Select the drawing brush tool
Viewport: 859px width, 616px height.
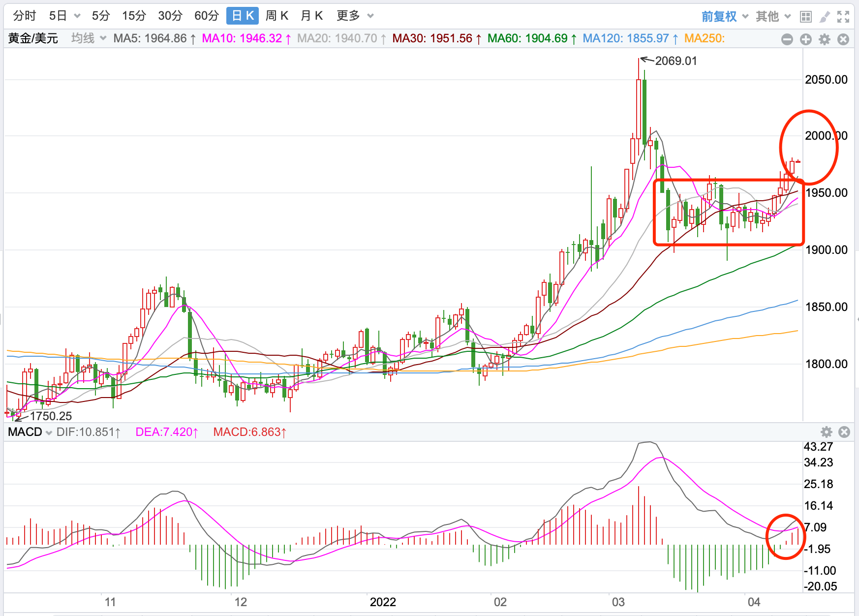click(825, 17)
